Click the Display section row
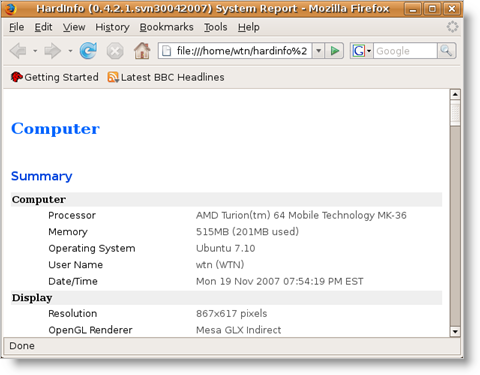Image resolution: width=480 pixels, height=375 pixels. (x=226, y=298)
